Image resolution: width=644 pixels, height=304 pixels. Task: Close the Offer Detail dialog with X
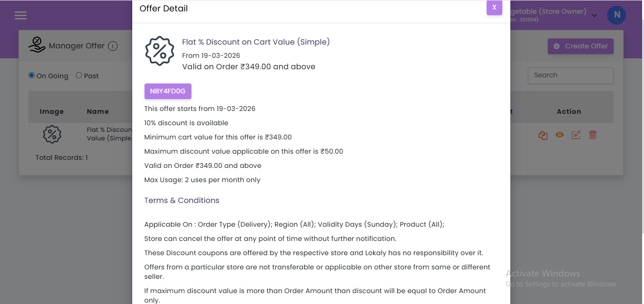(494, 8)
